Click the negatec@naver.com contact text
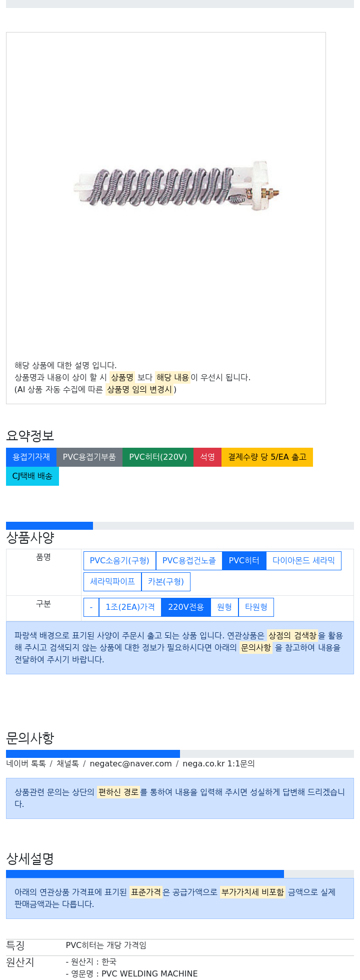Image resolution: width=360 pixels, height=980 pixels. [130, 764]
